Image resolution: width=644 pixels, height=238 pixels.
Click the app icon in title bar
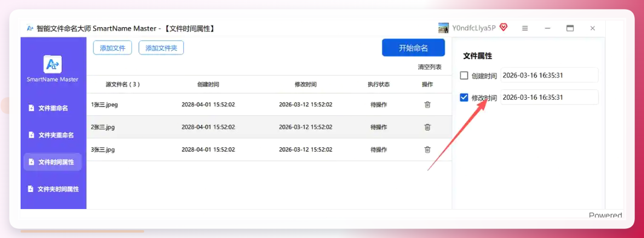coord(30,28)
